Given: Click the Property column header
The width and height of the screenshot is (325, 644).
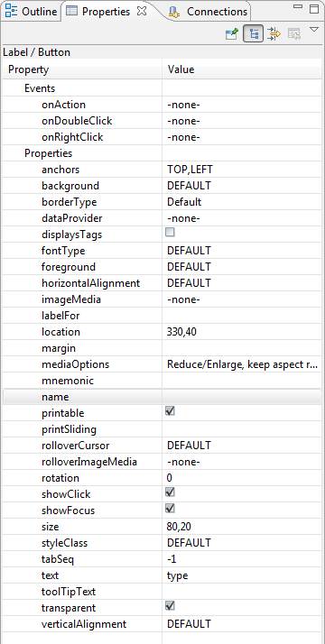Looking at the screenshot, I should point(82,69).
